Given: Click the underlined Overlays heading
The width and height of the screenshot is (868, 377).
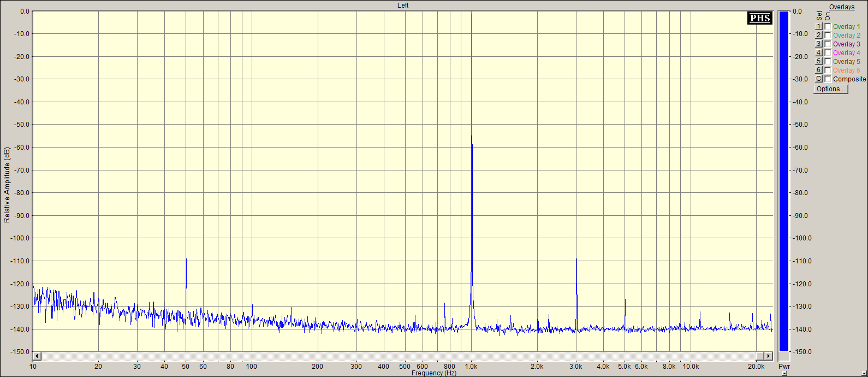Looking at the screenshot, I should click(842, 7).
